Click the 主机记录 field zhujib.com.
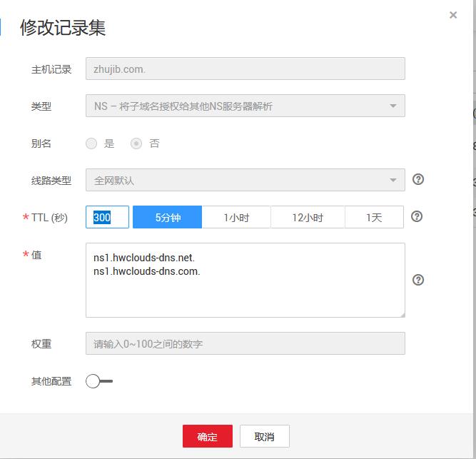The width and height of the screenshot is (476, 459). (x=245, y=69)
